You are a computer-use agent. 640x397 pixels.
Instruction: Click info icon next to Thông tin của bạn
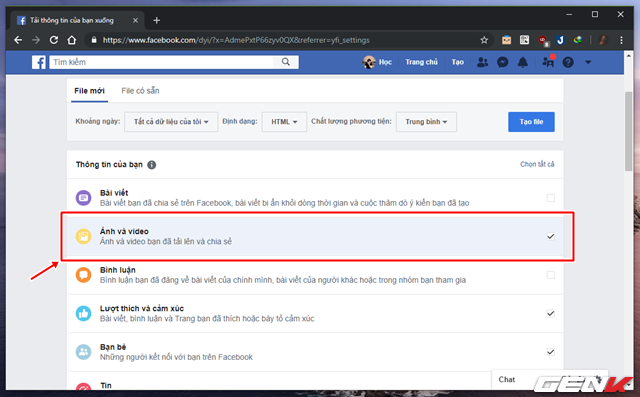point(151,165)
